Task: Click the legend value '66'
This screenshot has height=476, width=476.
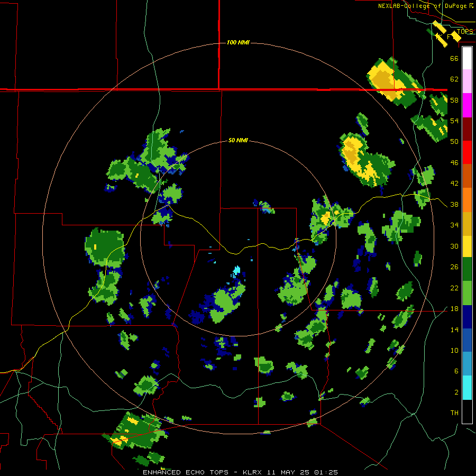Action: pyautogui.click(x=454, y=59)
